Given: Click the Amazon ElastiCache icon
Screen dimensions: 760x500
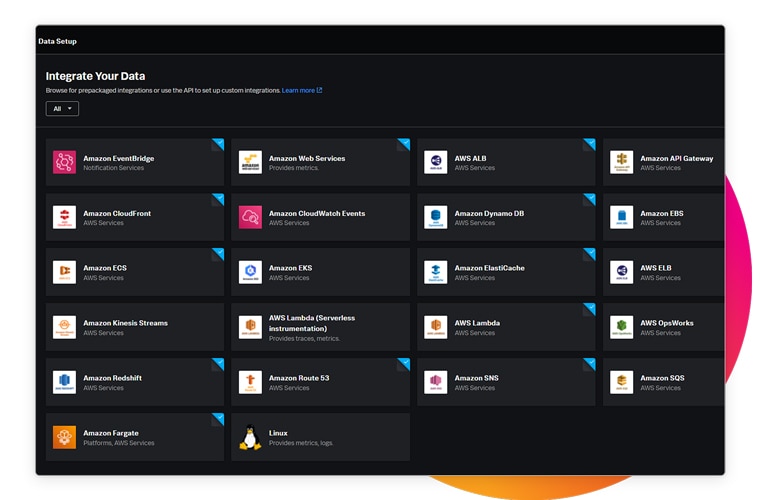Looking at the screenshot, I should coord(436,272).
